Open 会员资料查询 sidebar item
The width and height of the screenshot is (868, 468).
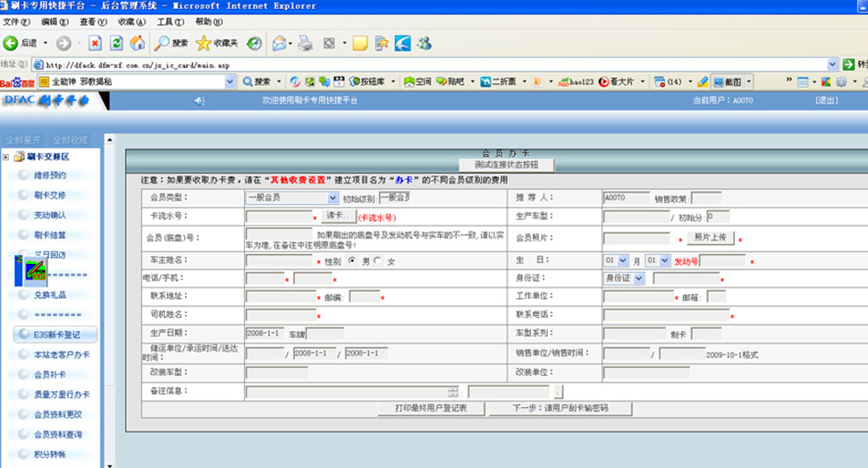coord(57,434)
